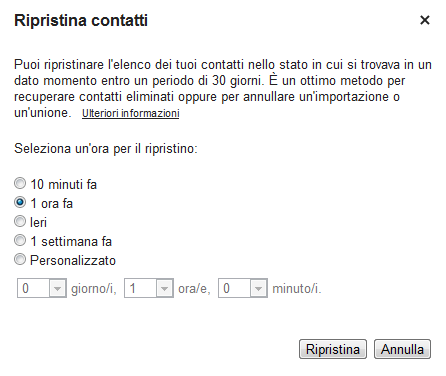Close the Ripristina contatti dialog with X
The image size is (446, 376).
click(425, 20)
